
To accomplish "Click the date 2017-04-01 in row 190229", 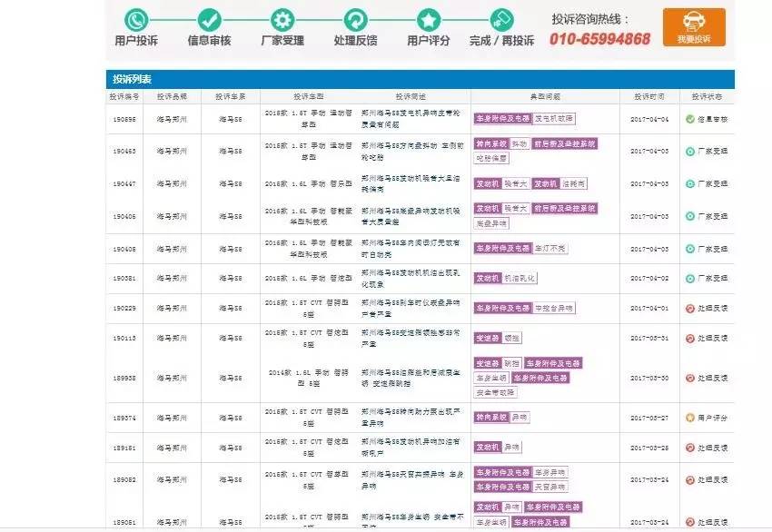I will coord(649,308).
